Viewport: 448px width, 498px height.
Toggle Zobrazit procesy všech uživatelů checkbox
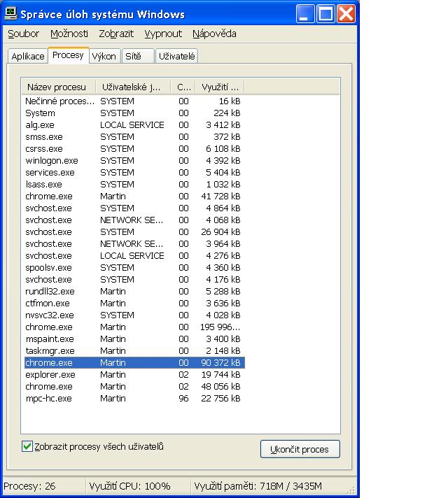click(28, 447)
